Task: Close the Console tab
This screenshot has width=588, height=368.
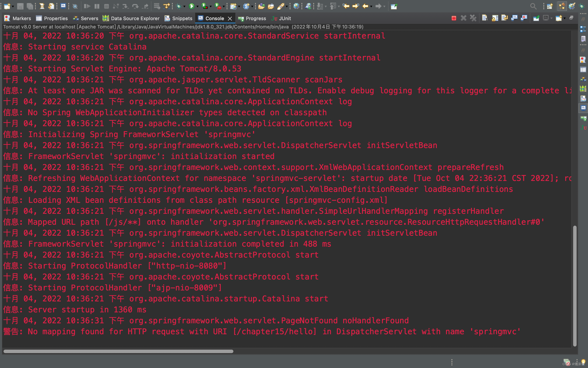Action: click(x=230, y=18)
